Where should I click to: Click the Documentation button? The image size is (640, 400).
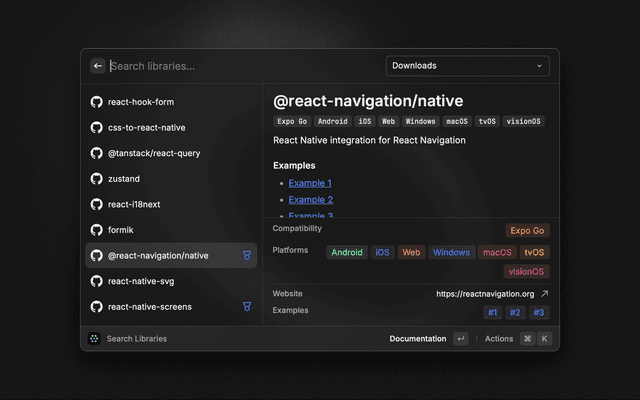(x=417, y=339)
